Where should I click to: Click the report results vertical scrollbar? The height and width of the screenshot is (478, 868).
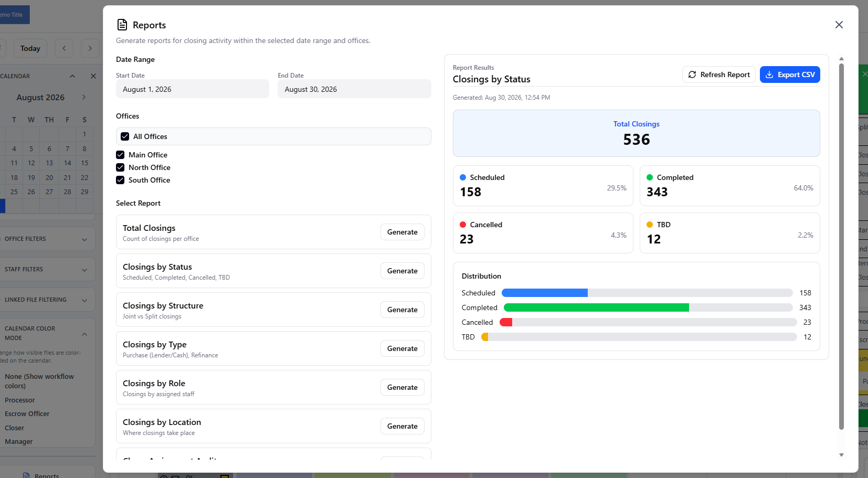[841, 247]
